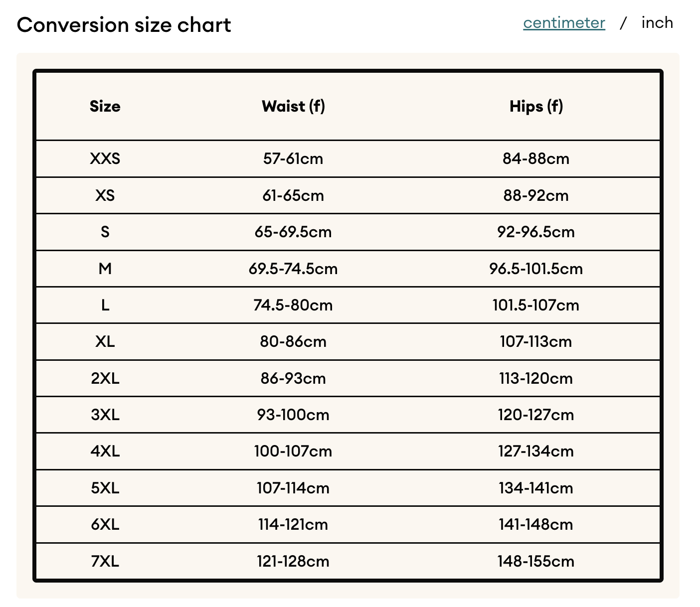Click the S hips value 92-96.5cm

[536, 232]
